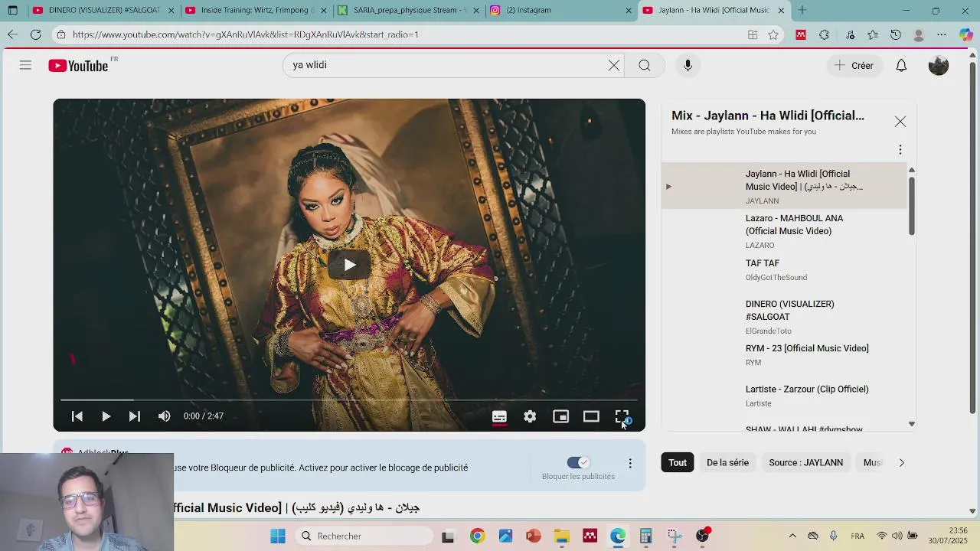
Task: Select the 'Tout' filter chip
Action: pyautogui.click(x=678, y=462)
